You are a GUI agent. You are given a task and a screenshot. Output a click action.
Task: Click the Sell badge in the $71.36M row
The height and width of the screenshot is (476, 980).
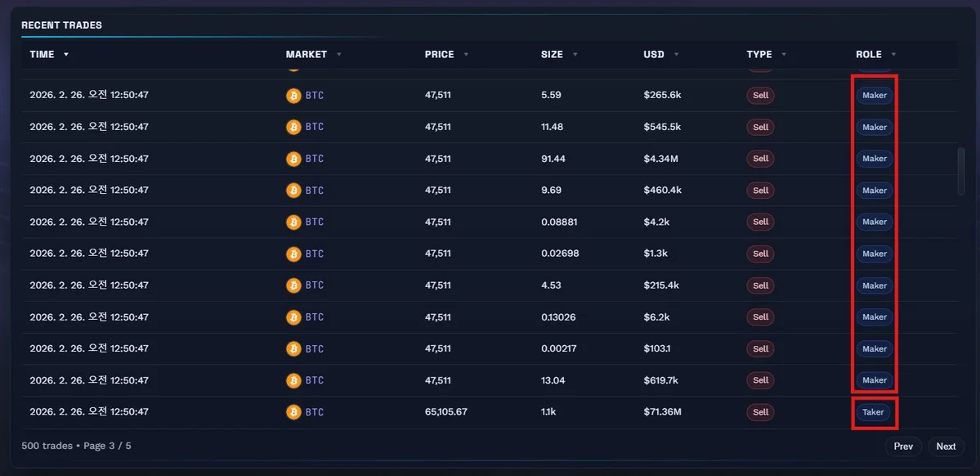[x=760, y=412]
